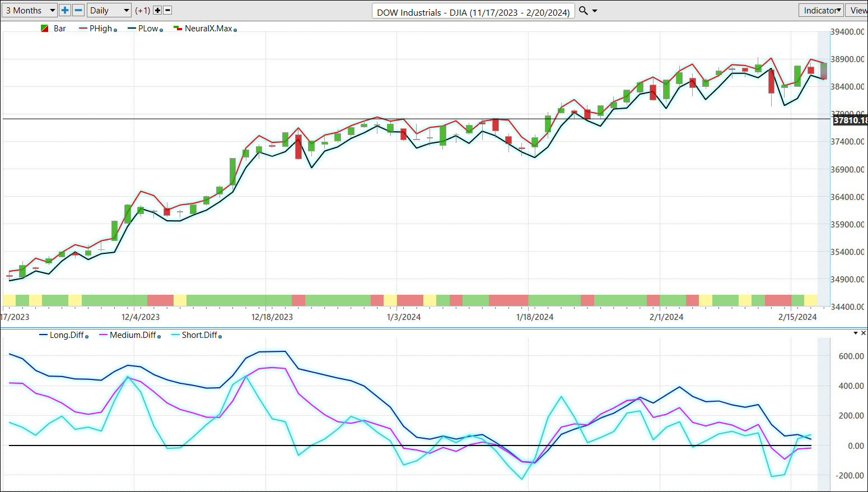The width and height of the screenshot is (868, 492).
Task: Open the 3 Months time range dropdown
Action: pos(29,10)
